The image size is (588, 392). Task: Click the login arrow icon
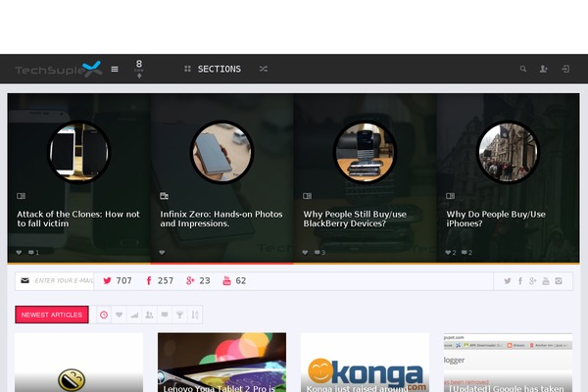click(x=565, y=69)
